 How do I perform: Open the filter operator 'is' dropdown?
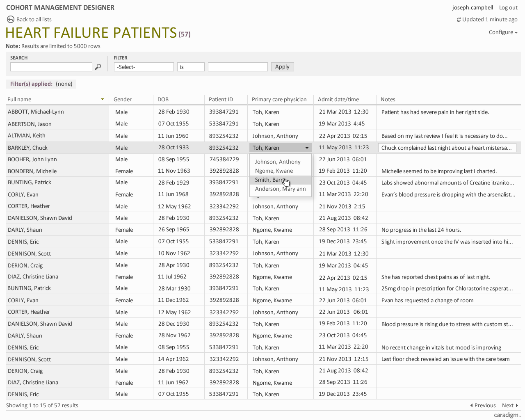[x=191, y=67]
